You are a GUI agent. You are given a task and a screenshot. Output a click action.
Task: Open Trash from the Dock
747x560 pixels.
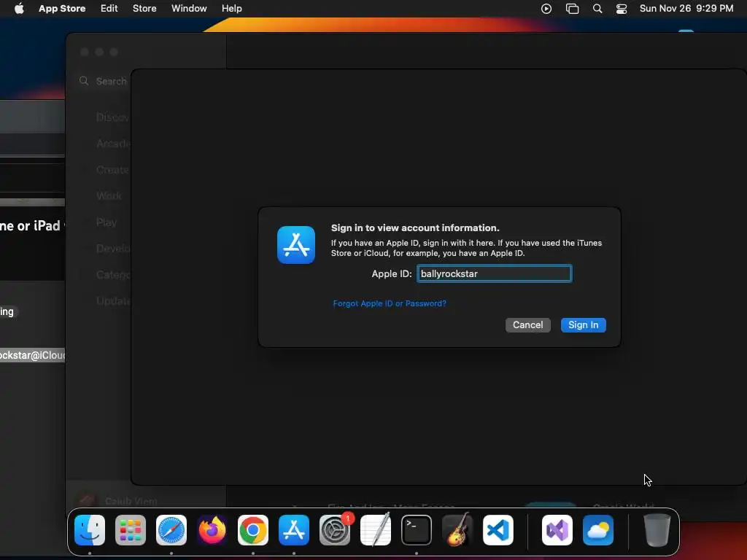coord(657,530)
